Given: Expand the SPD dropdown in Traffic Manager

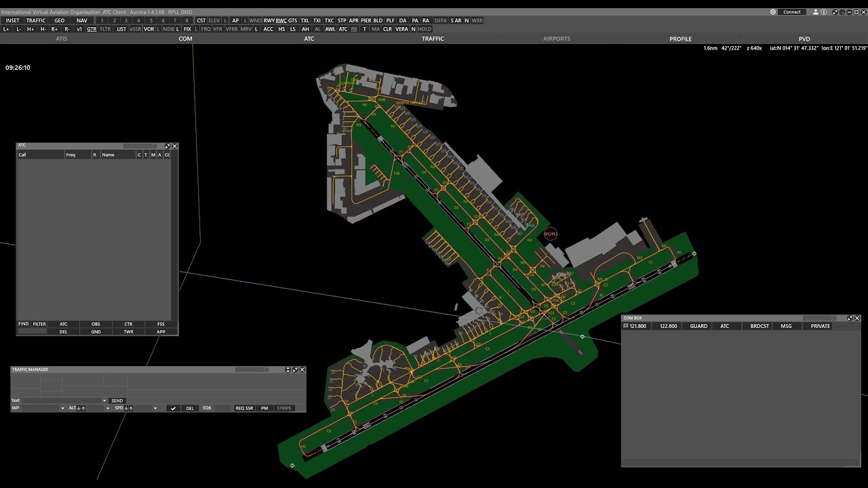Looking at the screenshot, I should click(155, 409).
